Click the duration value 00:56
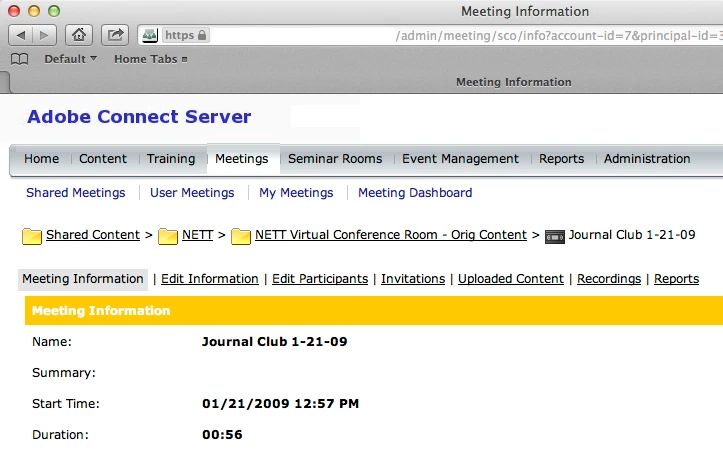This screenshot has height=453, width=723. coord(222,435)
